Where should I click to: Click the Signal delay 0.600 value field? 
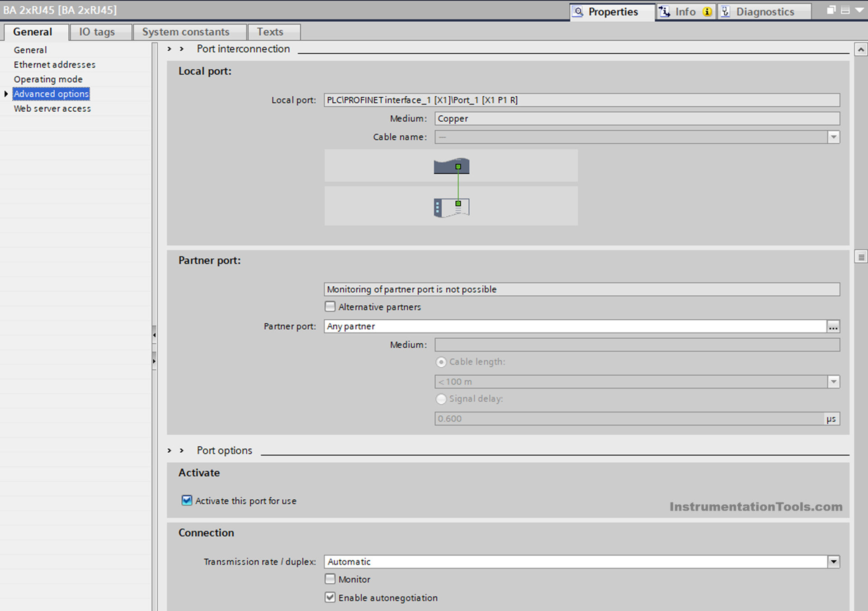click(x=629, y=419)
